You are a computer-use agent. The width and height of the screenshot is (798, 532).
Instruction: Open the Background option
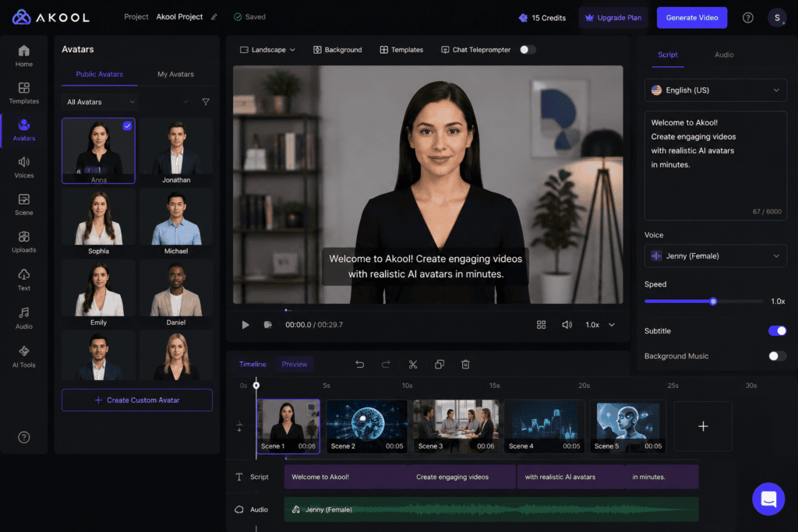[x=337, y=50]
